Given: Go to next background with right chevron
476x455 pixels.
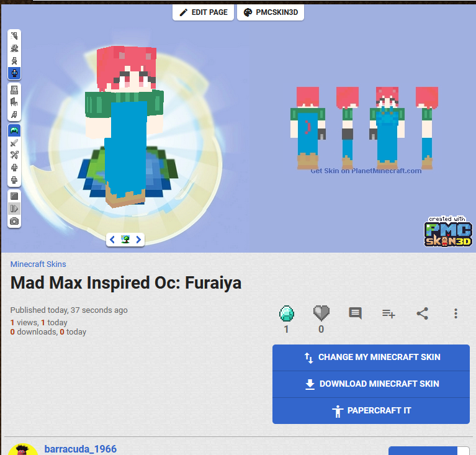Looking at the screenshot, I should click(138, 240).
